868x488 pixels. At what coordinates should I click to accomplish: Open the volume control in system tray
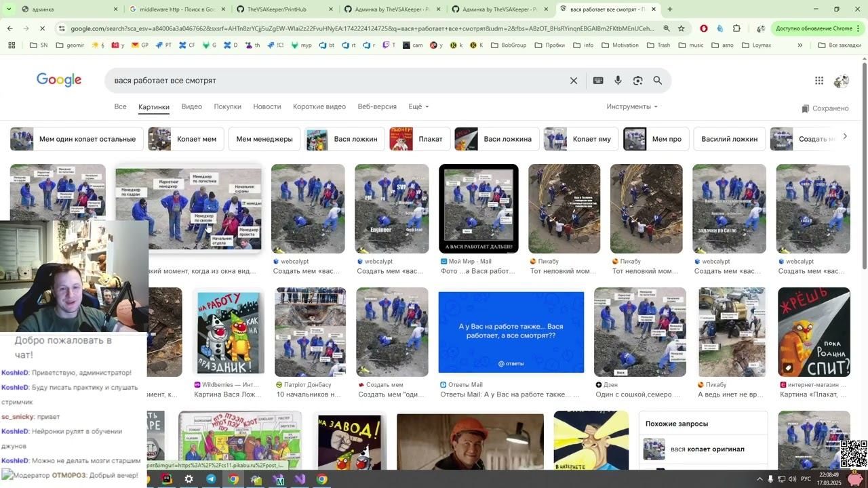point(793,479)
